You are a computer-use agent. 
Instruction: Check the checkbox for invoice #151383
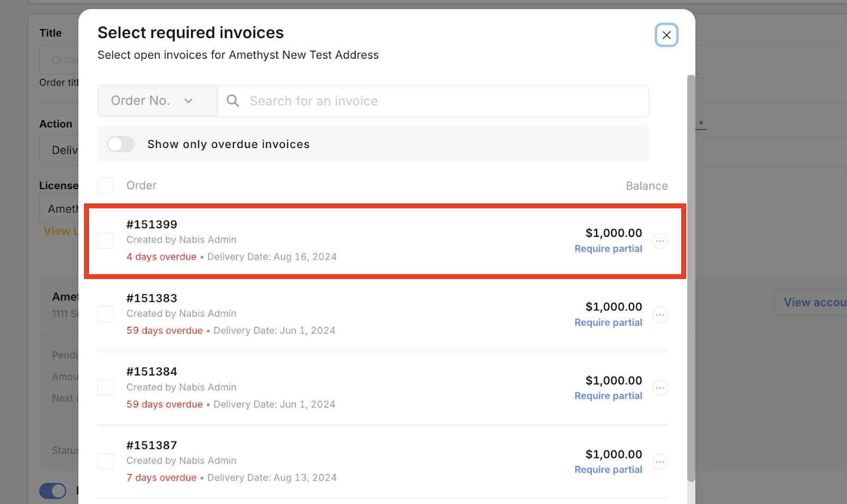coord(105,314)
